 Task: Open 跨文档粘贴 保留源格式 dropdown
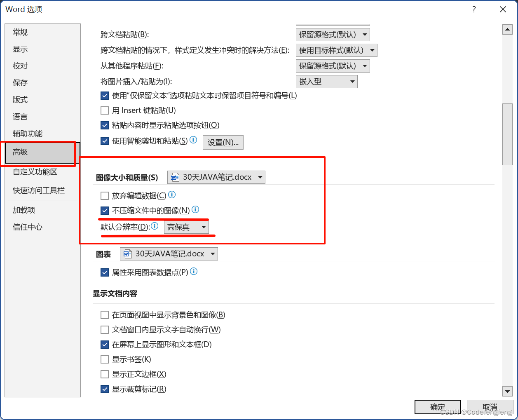coord(333,35)
